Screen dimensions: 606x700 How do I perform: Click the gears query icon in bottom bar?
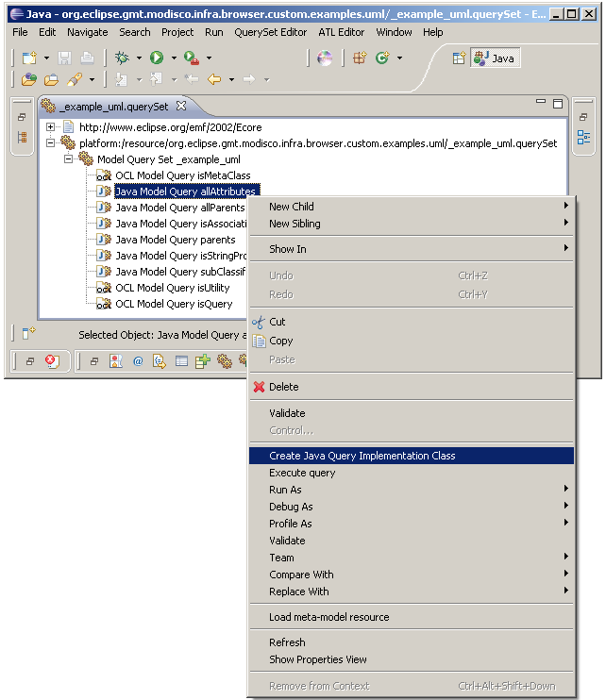224,361
